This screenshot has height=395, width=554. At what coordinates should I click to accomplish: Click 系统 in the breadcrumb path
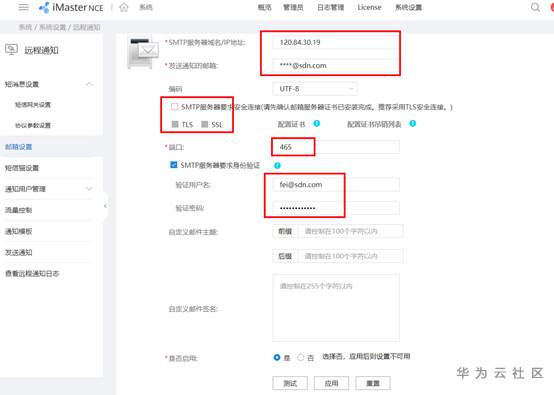click(25, 27)
